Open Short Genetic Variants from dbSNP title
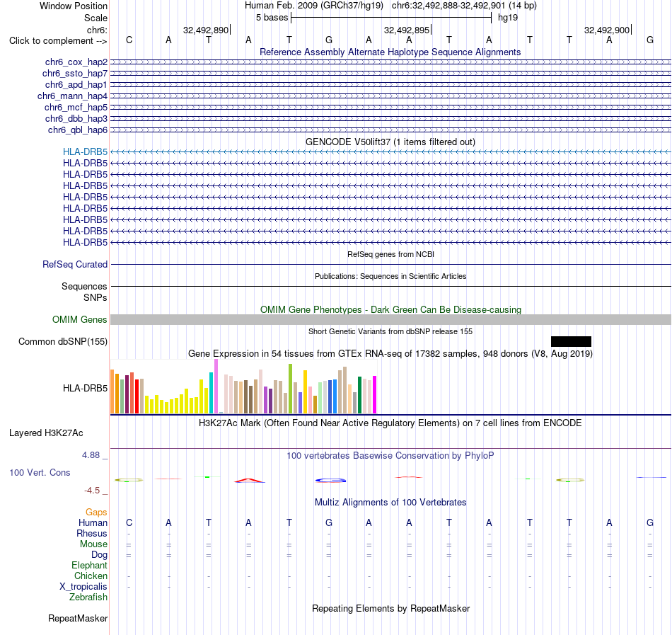The image size is (672, 635). point(390,331)
